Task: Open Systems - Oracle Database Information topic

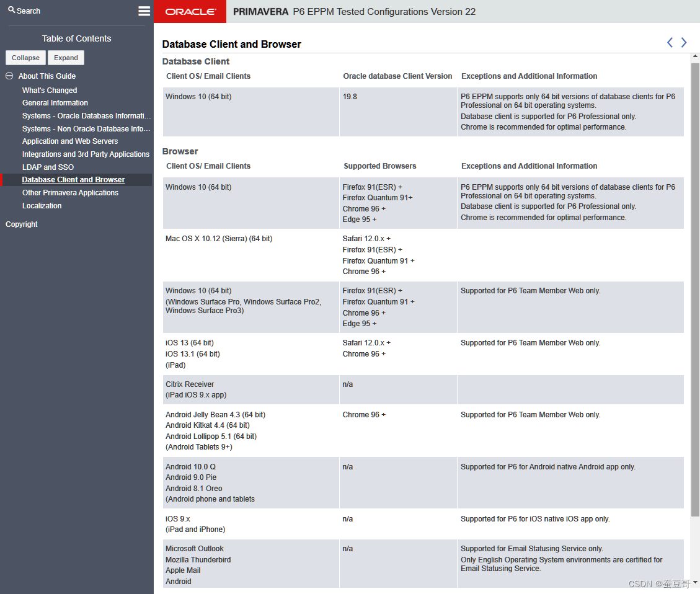Action: tap(87, 115)
